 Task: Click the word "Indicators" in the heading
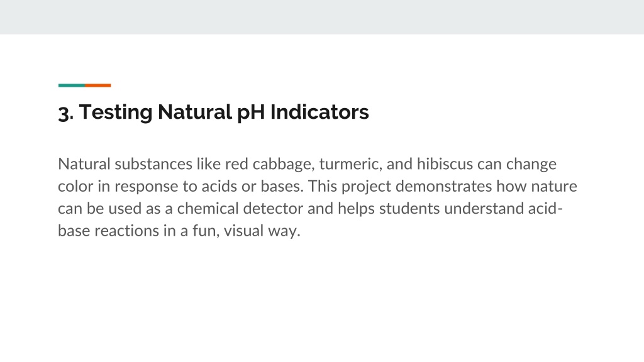click(319, 112)
